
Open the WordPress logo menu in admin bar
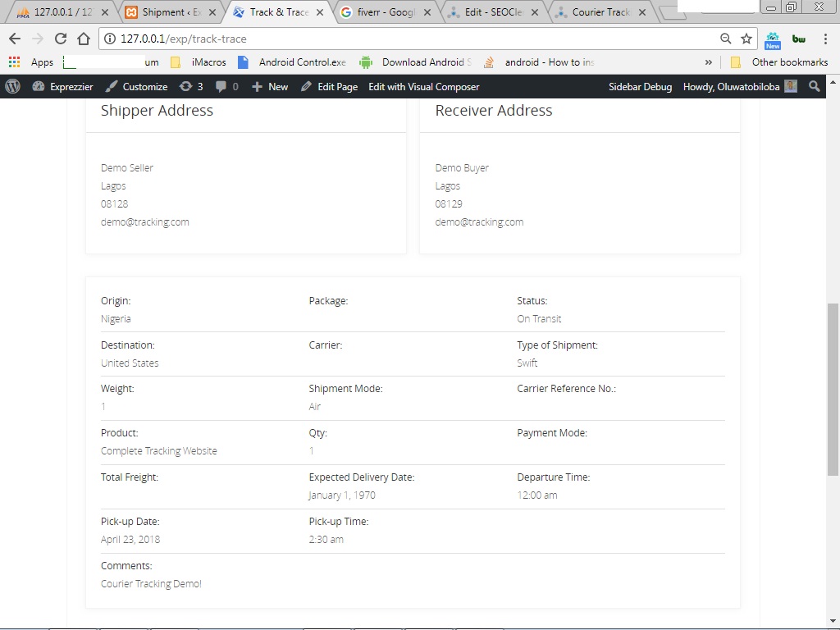(11, 86)
